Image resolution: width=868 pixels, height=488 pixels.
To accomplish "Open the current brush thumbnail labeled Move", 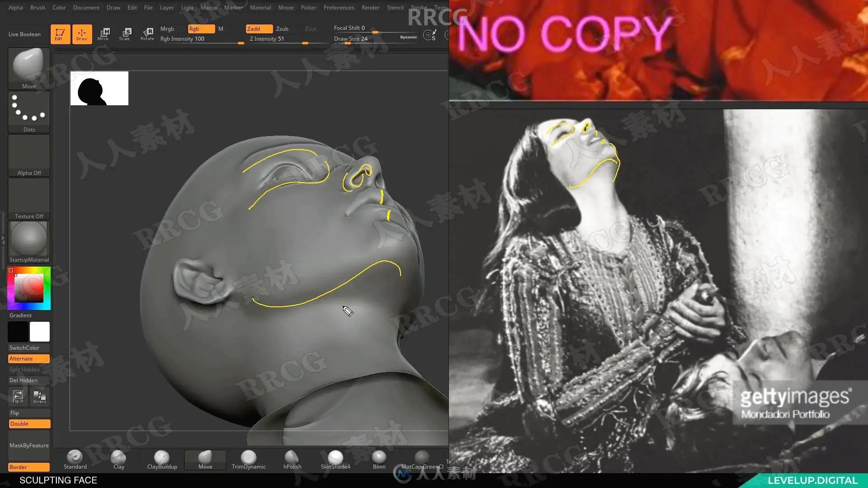I will 29,69.
